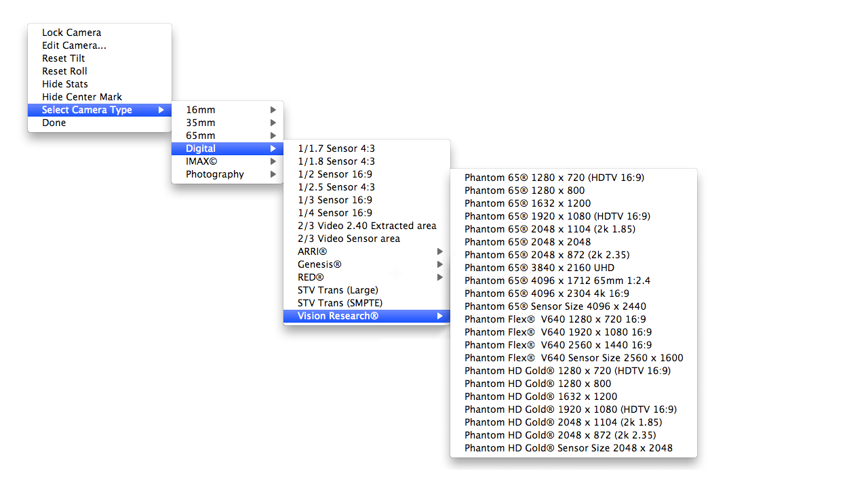Expand the RED® submenu
868x488 pixels.
(x=367, y=277)
